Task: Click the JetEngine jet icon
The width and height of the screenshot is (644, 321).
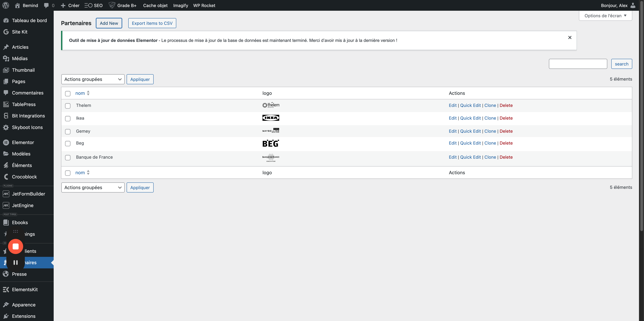Action: (x=6, y=205)
